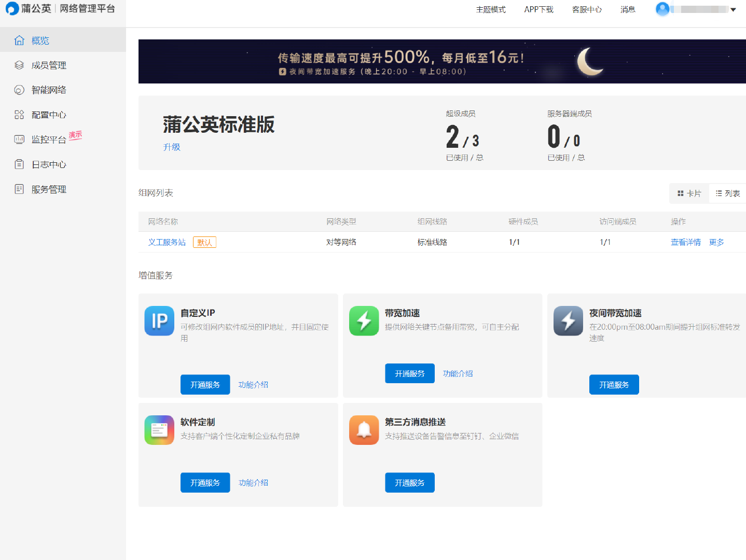Click the 硬件成员 column header
Screen dimensions: 746x560
pyautogui.click(x=523, y=221)
